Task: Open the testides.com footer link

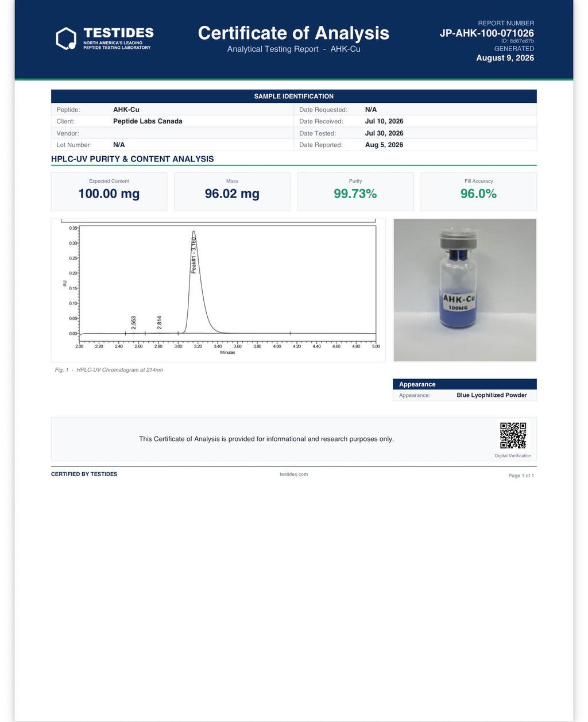Action: 293,474
